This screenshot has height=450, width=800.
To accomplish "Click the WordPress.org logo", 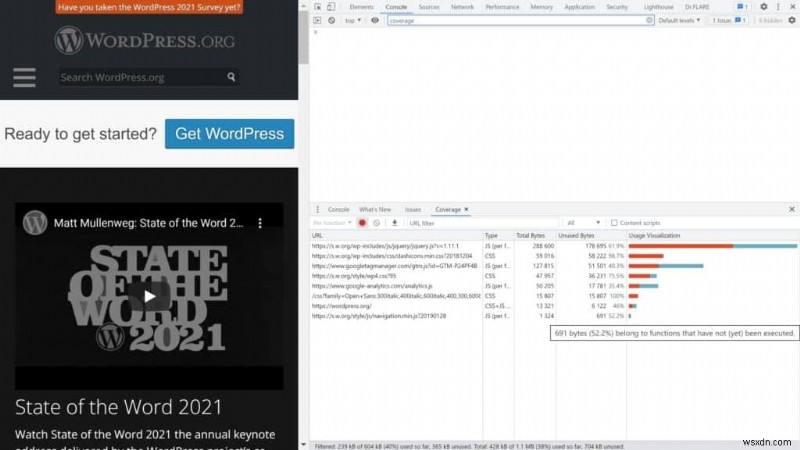I will click(x=145, y=40).
